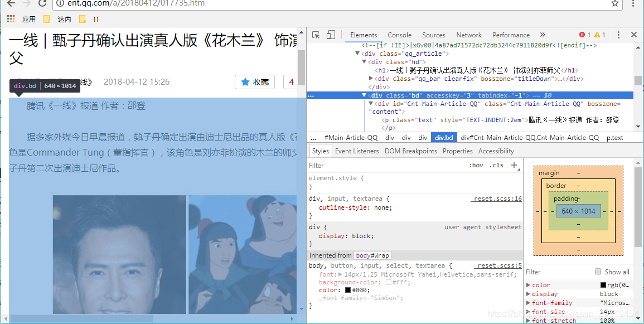Close the DevTools panel

tap(634, 35)
